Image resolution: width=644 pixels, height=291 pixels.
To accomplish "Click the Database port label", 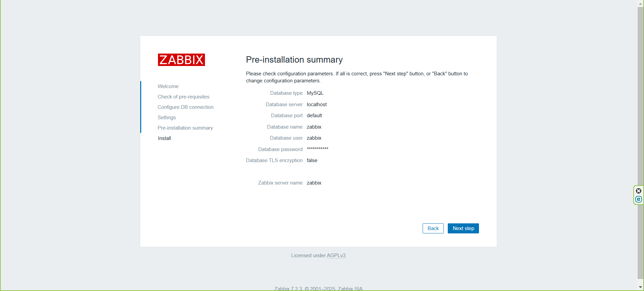I will [287, 116].
